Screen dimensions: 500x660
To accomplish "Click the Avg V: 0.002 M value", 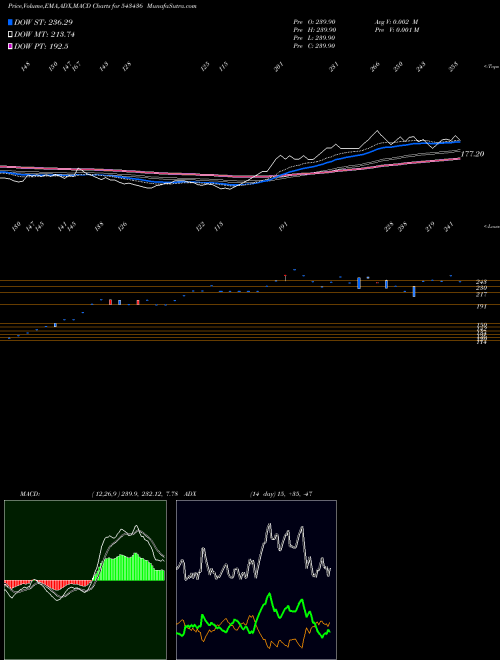I will [x=396, y=22].
